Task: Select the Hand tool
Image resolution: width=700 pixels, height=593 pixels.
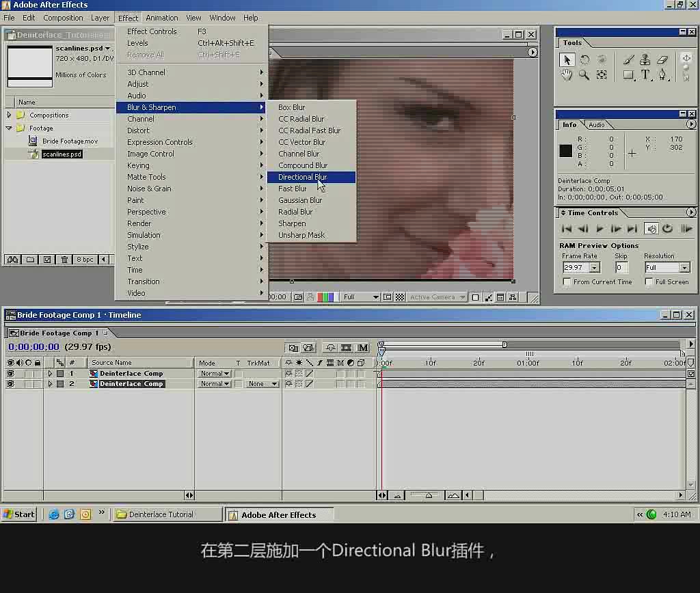Action: click(x=567, y=75)
